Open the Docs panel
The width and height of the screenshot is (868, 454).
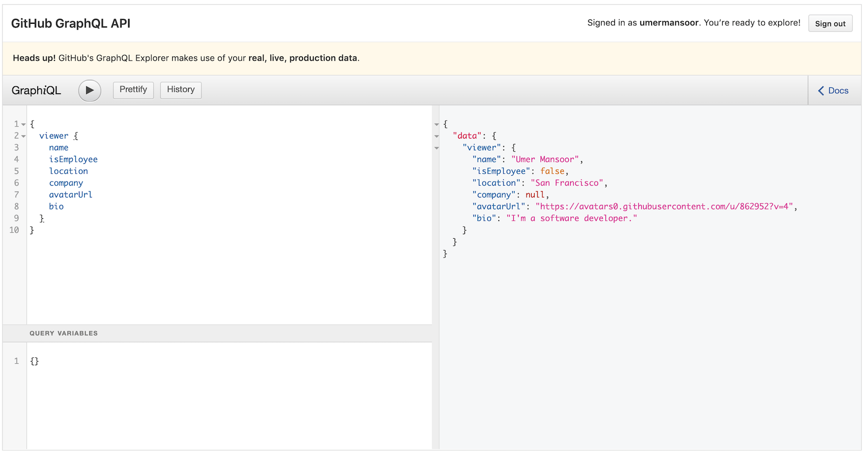[838, 90]
